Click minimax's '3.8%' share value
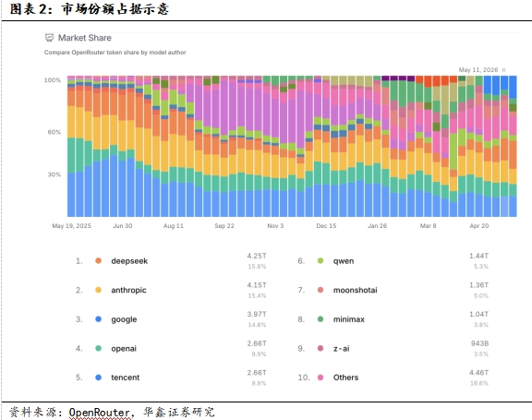This screenshot has width=532, height=420. point(481,325)
